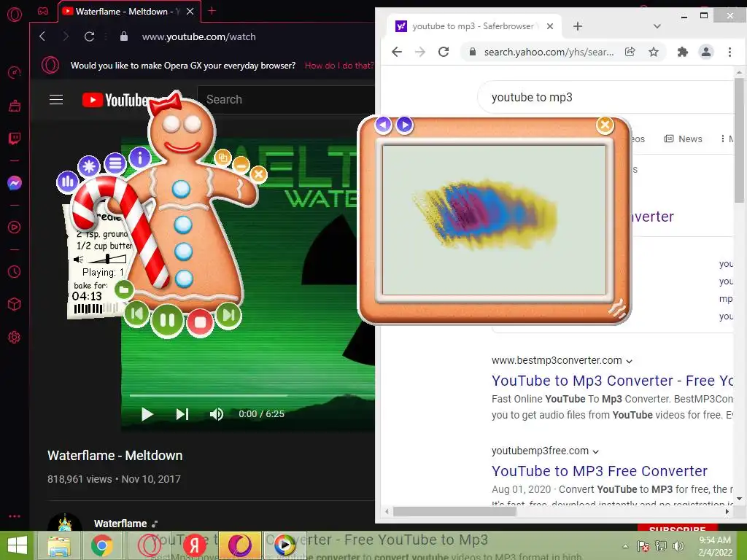Open Extensions cube in Opera sidebar

pos(15,304)
